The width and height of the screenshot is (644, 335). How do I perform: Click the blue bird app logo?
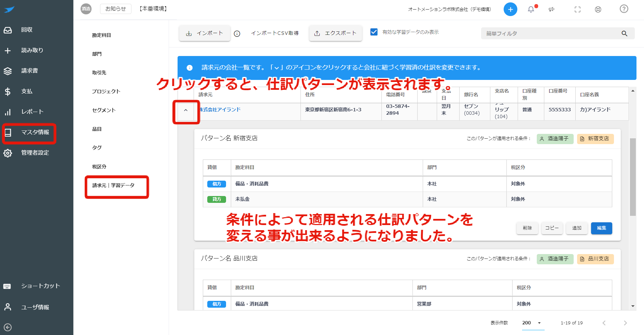tap(9, 9)
